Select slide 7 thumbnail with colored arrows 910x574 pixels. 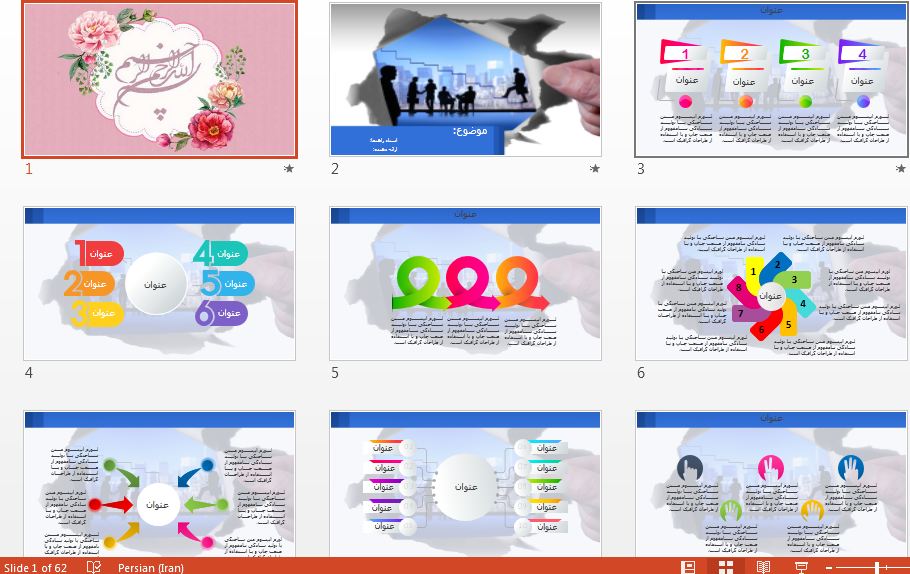[x=160, y=484]
